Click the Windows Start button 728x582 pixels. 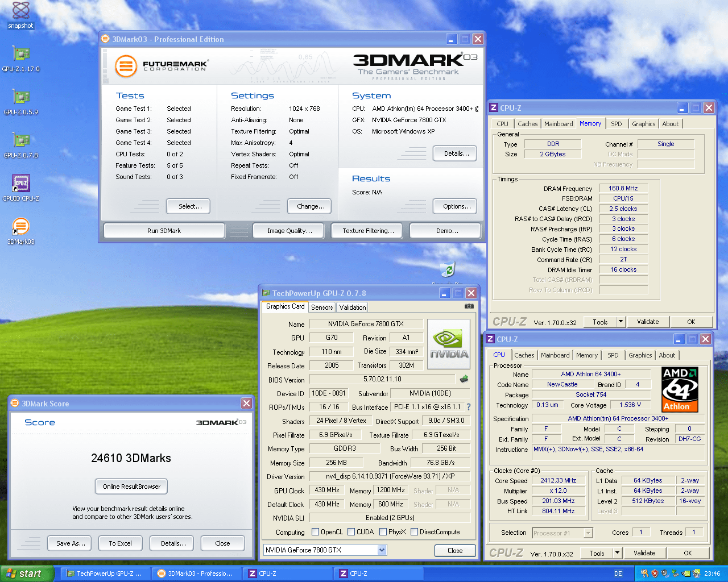click(27, 573)
